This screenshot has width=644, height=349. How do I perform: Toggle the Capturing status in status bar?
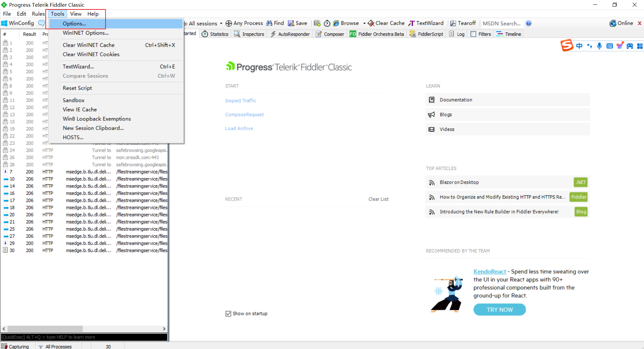15,346
